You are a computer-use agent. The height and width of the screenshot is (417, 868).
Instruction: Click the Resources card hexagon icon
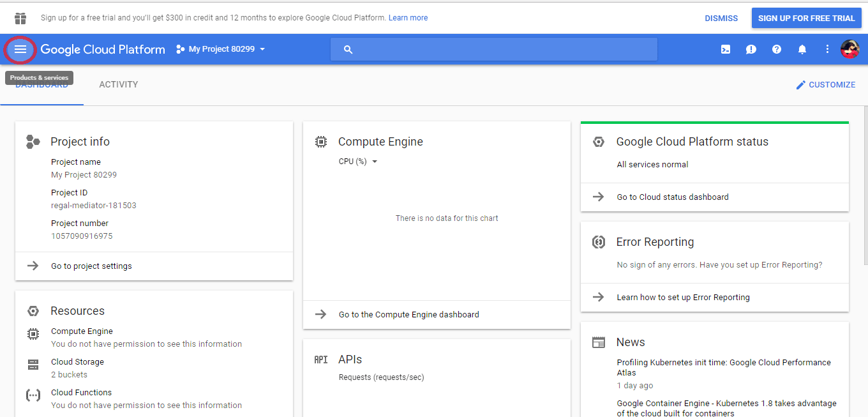point(33,311)
